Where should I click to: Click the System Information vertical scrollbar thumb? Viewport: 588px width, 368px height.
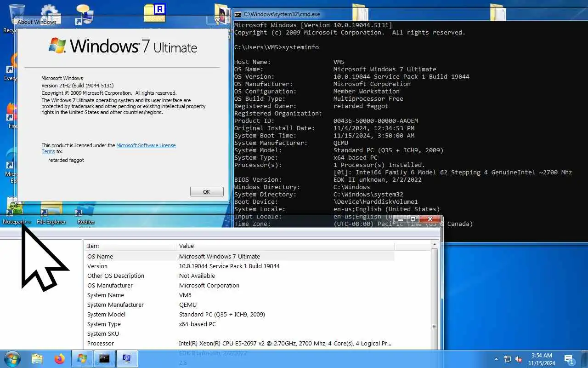(x=435, y=326)
